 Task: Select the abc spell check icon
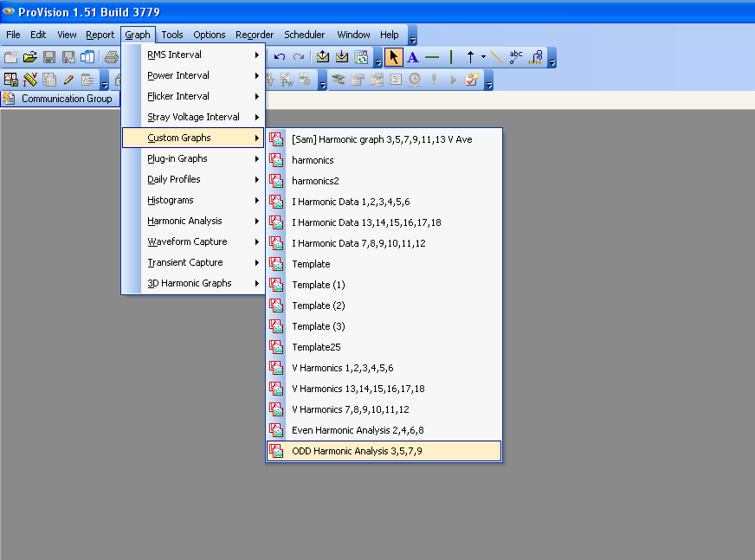coord(515,56)
